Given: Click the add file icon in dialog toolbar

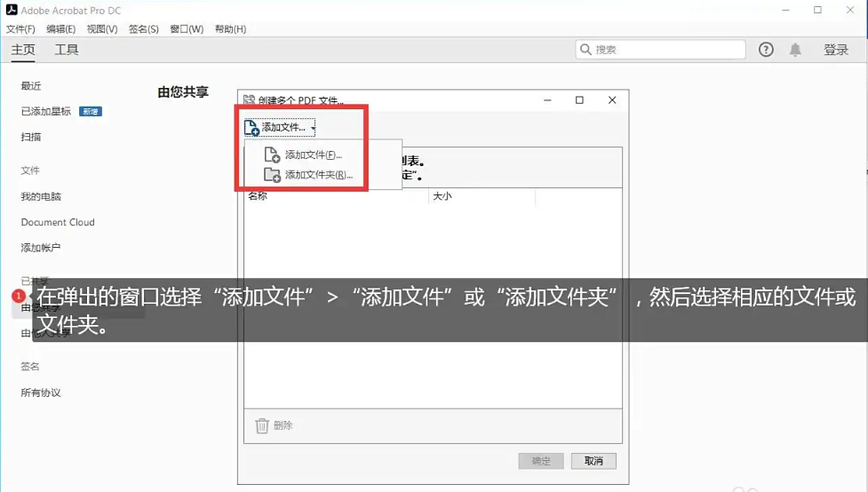Looking at the screenshot, I should [x=251, y=128].
